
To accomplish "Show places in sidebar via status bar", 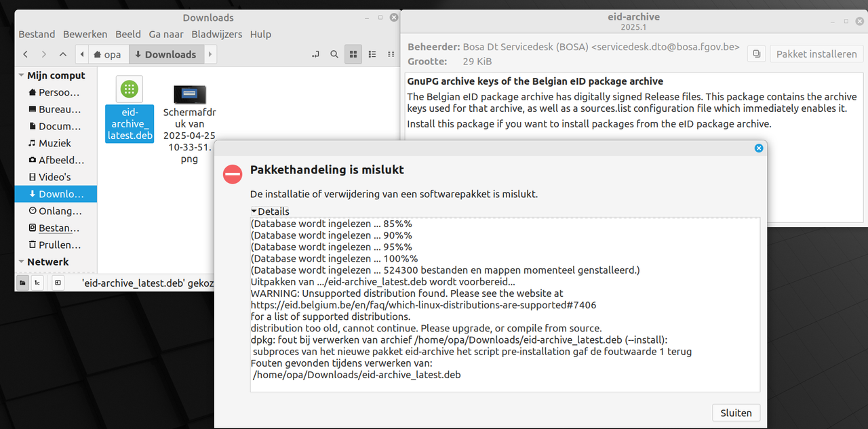I will coord(22,282).
